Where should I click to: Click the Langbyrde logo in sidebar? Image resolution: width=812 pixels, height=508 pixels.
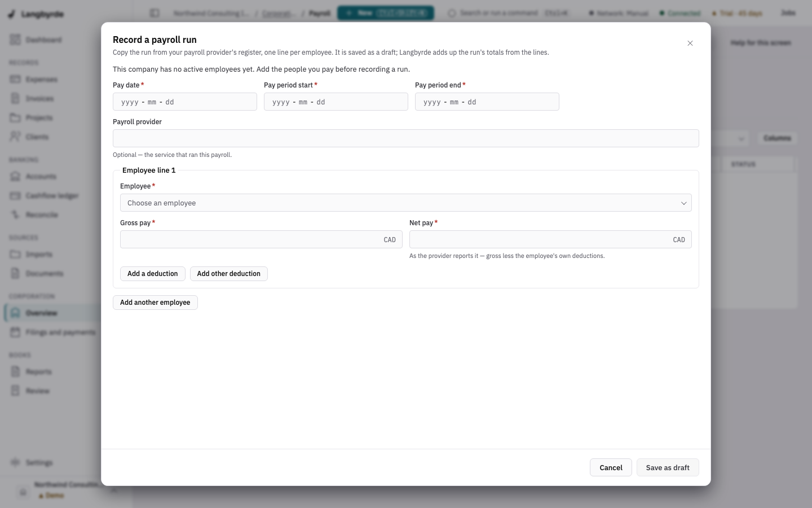tap(36, 14)
